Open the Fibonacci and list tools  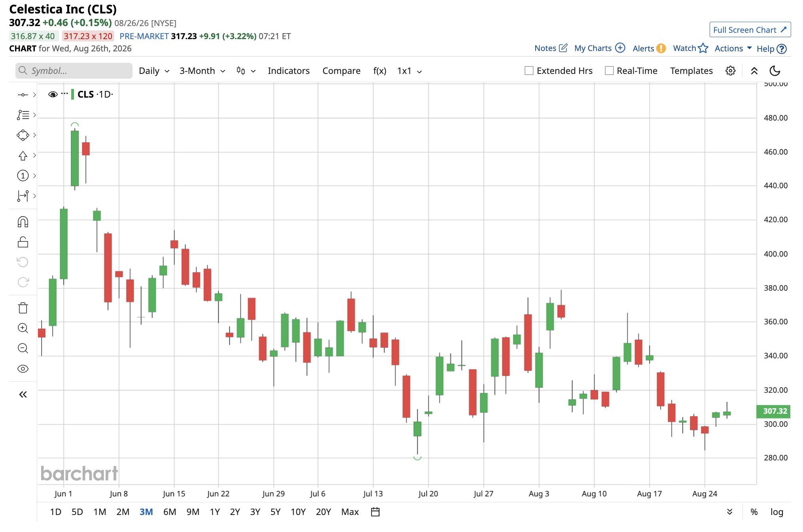(23, 115)
